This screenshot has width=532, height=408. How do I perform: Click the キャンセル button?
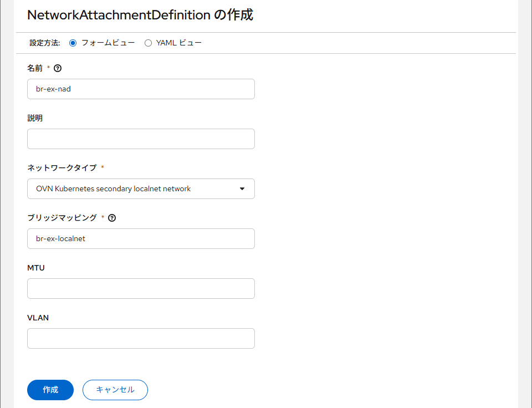(115, 390)
